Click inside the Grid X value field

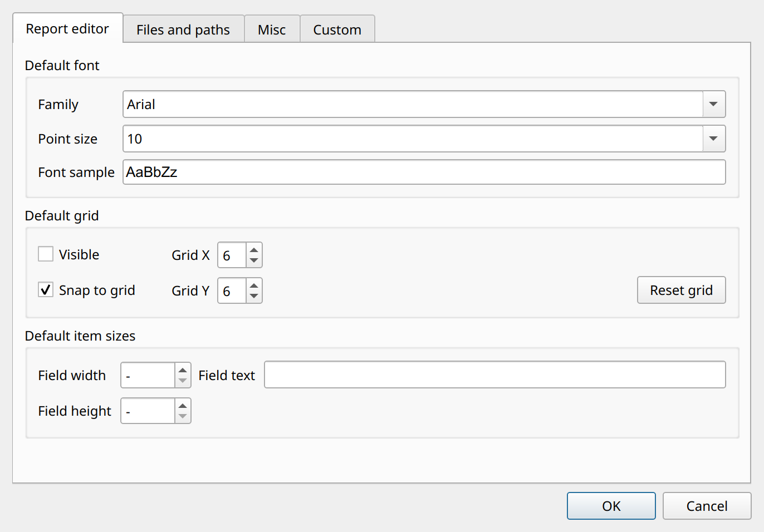point(232,255)
